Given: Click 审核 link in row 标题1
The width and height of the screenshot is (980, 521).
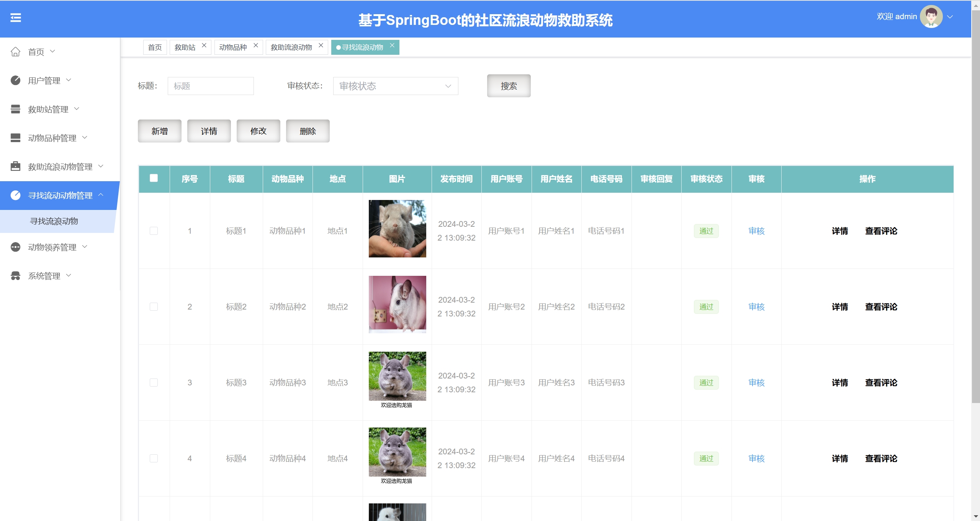Looking at the screenshot, I should tap(756, 231).
